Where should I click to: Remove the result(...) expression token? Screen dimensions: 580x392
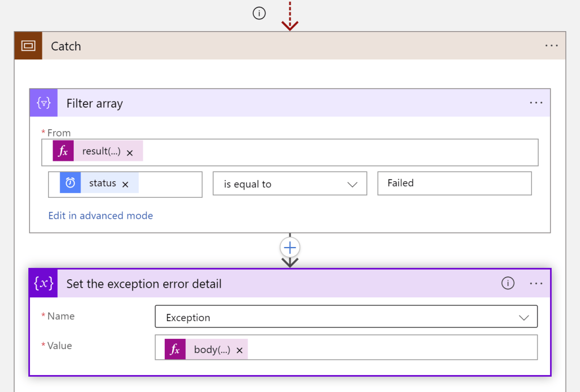[130, 152]
